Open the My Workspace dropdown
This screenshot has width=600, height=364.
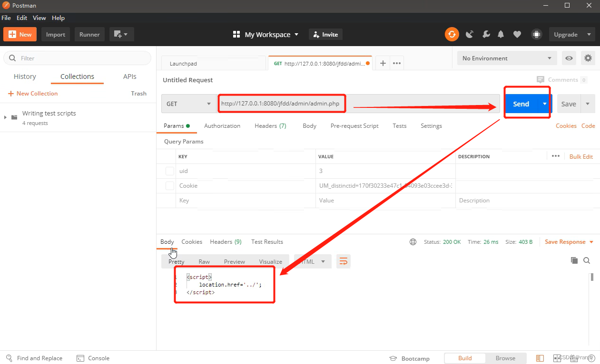pyautogui.click(x=266, y=34)
